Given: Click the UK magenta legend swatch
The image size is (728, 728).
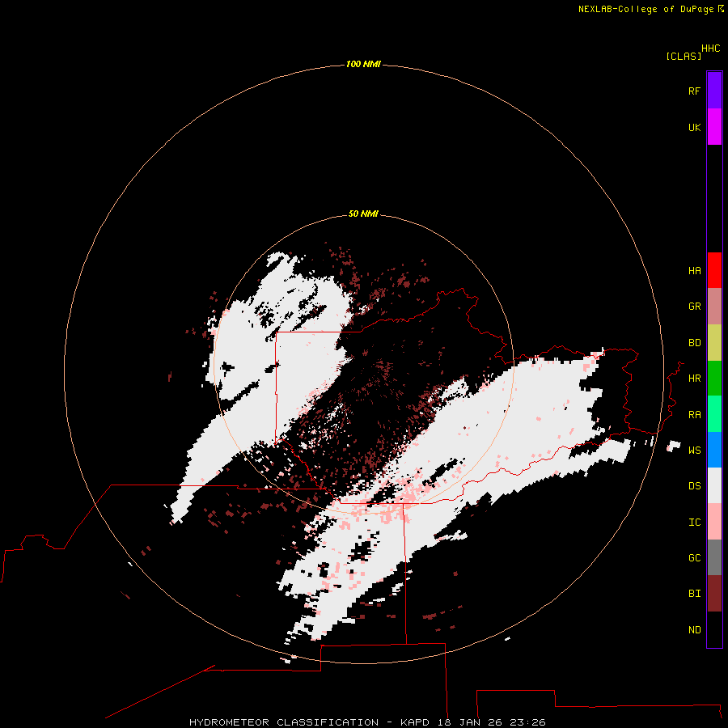Looking at the screenshot, I should point(714,127).
